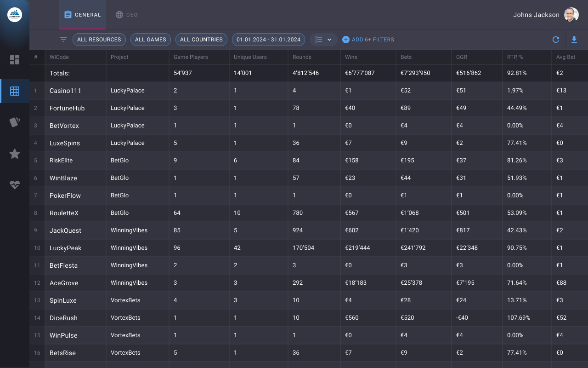Click the filter list icon
Viewport: 588px width, 368px height.
point(63,40)
